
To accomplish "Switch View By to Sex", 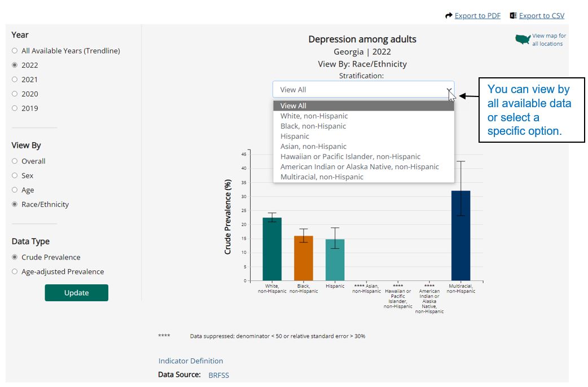I will click(16, 175).
